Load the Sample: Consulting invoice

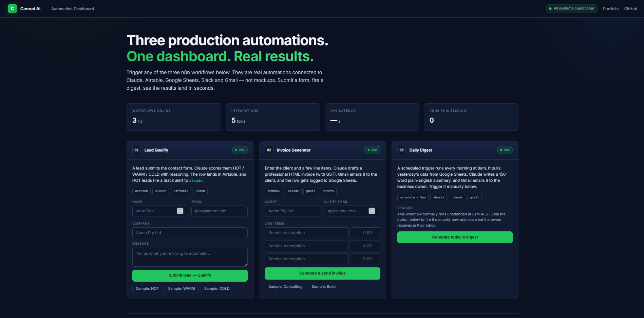coord(285,287)
